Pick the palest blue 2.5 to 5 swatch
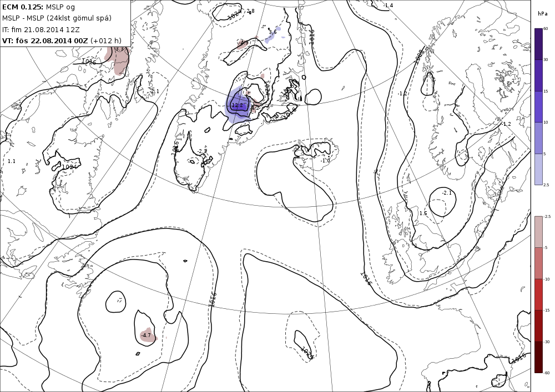 click(538, 169)
